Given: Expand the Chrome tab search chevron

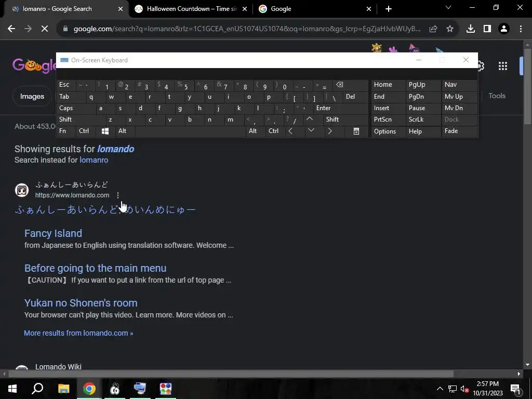Looking at the screenshot, I should (448, 7).
